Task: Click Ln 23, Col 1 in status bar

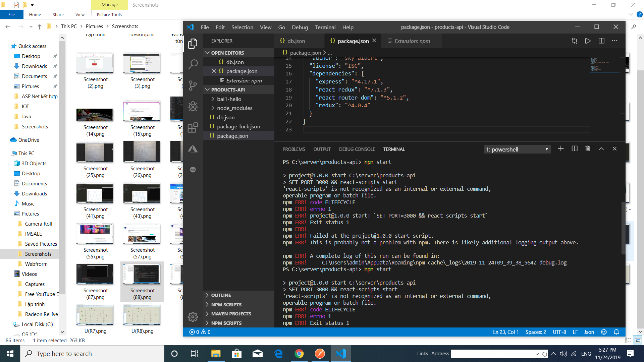Action: (506, 332)
